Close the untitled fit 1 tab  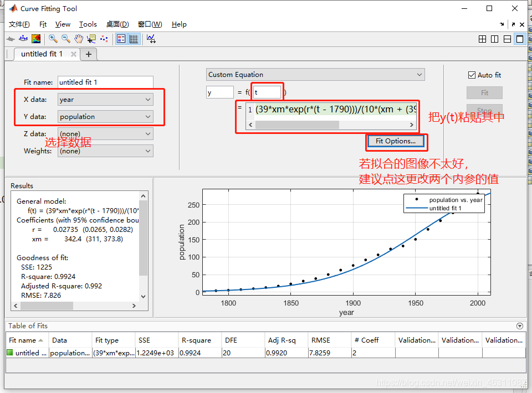tap(73, 54)
